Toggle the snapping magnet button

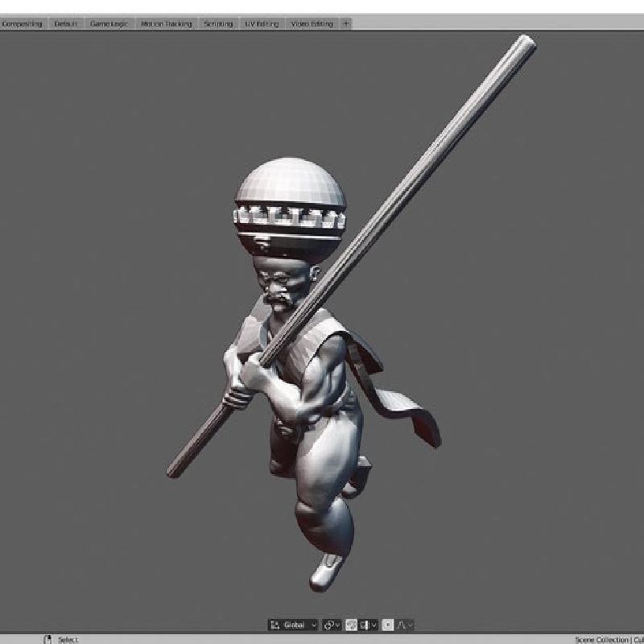click(351, 625)
